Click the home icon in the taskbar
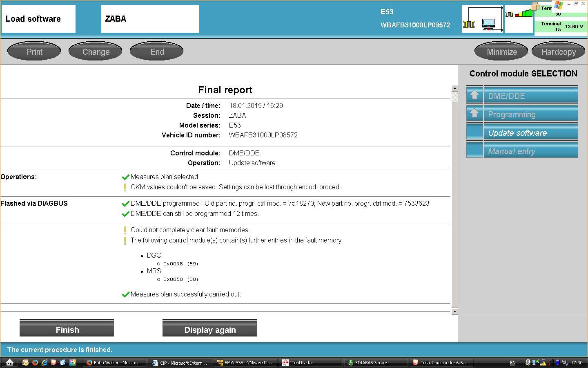The width and height of the screenshot is (588, 368). 10,363
